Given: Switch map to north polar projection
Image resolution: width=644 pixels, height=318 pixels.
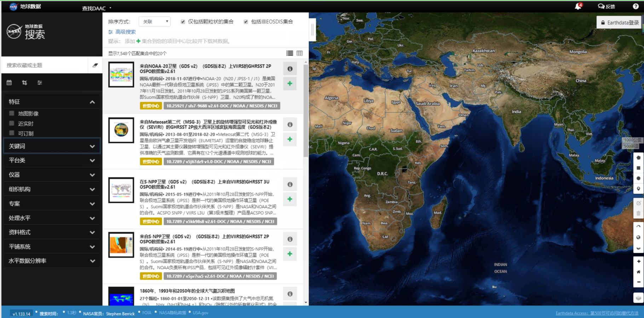Looking at the screenshot, I should click(x=638, y=227).
